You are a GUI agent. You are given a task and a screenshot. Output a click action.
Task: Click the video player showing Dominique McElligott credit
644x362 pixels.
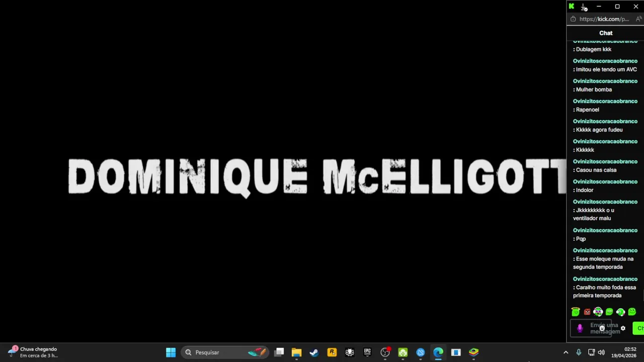click(283, 171)
